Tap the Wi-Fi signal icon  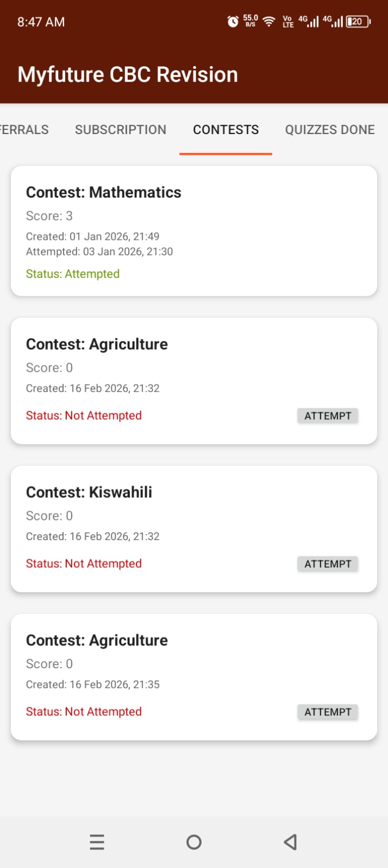coord(268,21)
